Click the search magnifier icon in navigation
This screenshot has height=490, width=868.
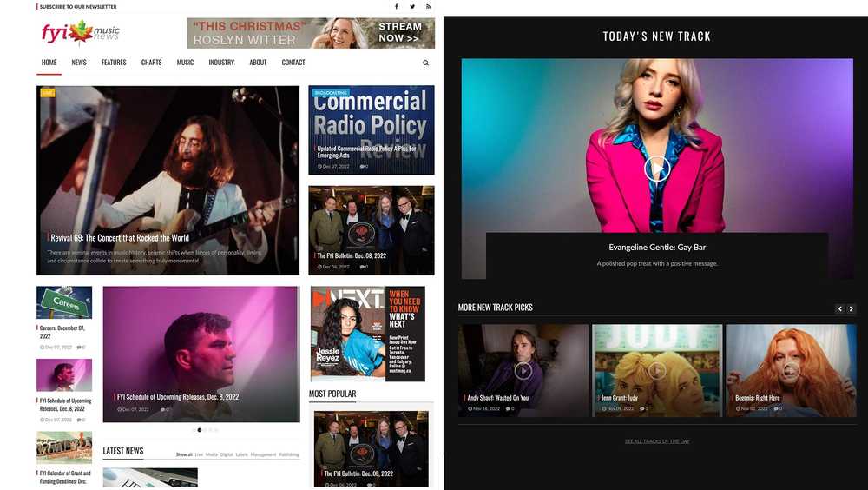pos(425,63)
